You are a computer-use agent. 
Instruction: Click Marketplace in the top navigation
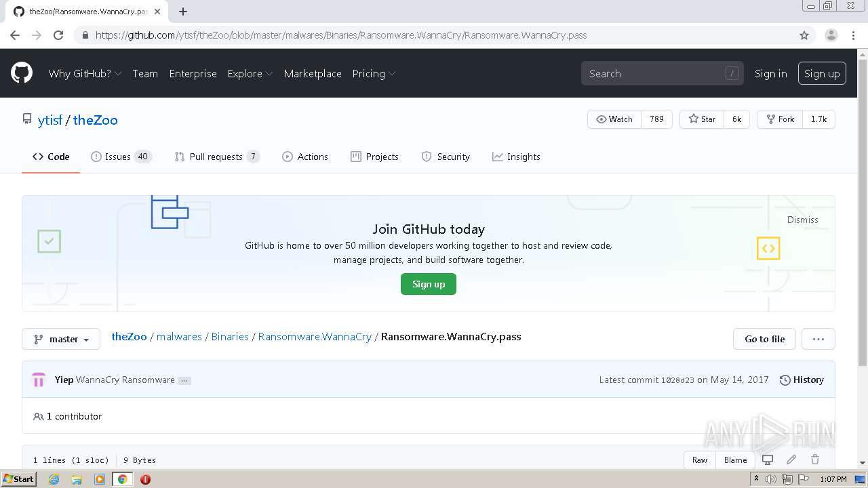point(313,73)
